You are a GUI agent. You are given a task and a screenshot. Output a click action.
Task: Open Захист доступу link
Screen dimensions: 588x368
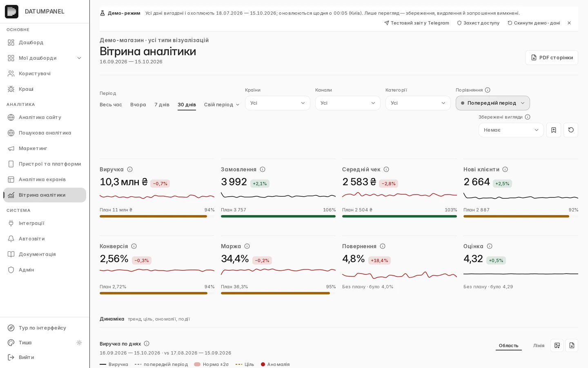(478, 23)
